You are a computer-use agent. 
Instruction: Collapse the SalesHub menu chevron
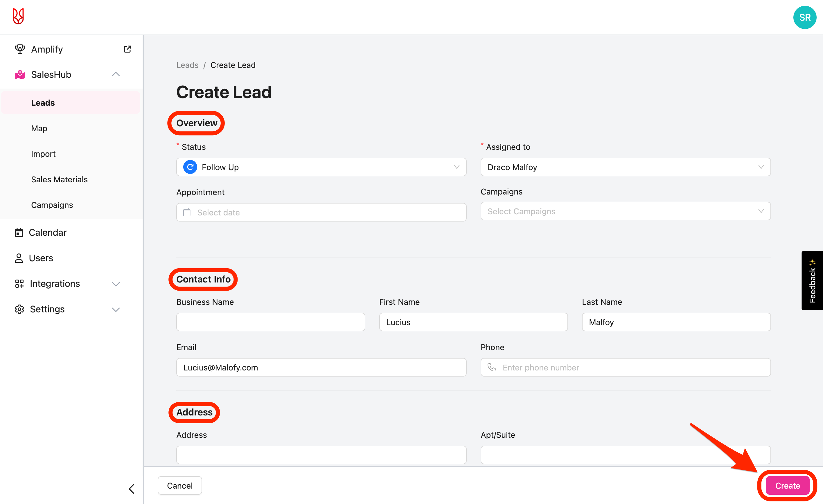(x=116, y=75)
